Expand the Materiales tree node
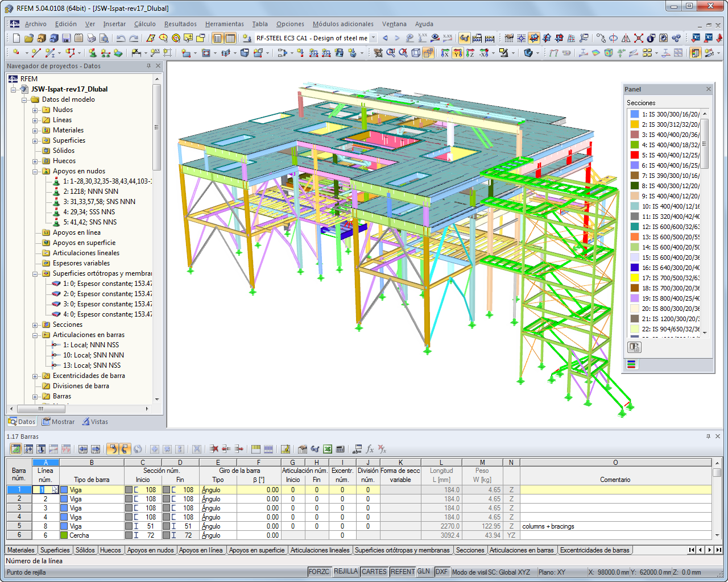Image resolution: width=728 pixels, height=582 pixels. pos(35,131)
